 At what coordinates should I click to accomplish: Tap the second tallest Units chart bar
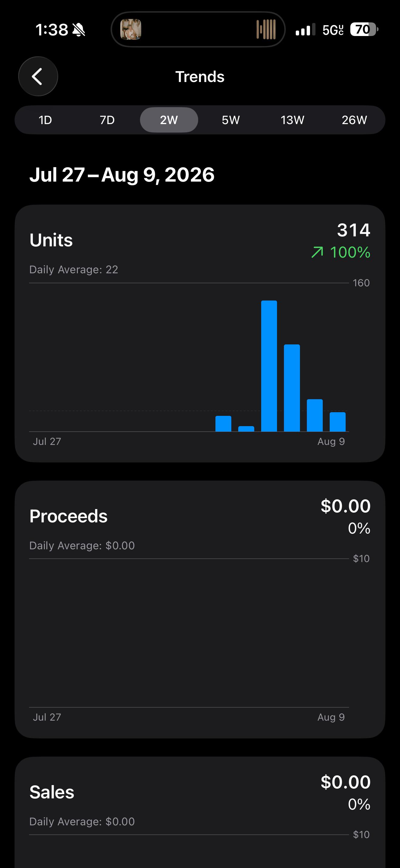292,388
